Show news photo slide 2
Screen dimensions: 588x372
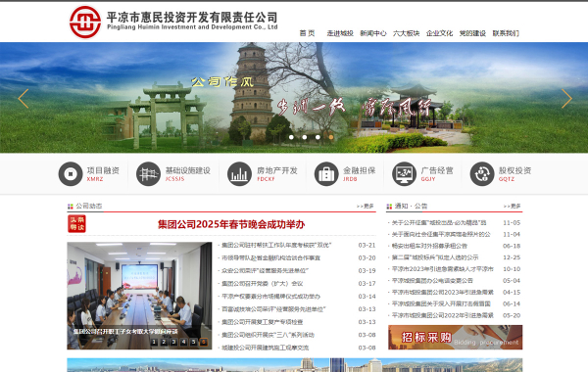164,342
